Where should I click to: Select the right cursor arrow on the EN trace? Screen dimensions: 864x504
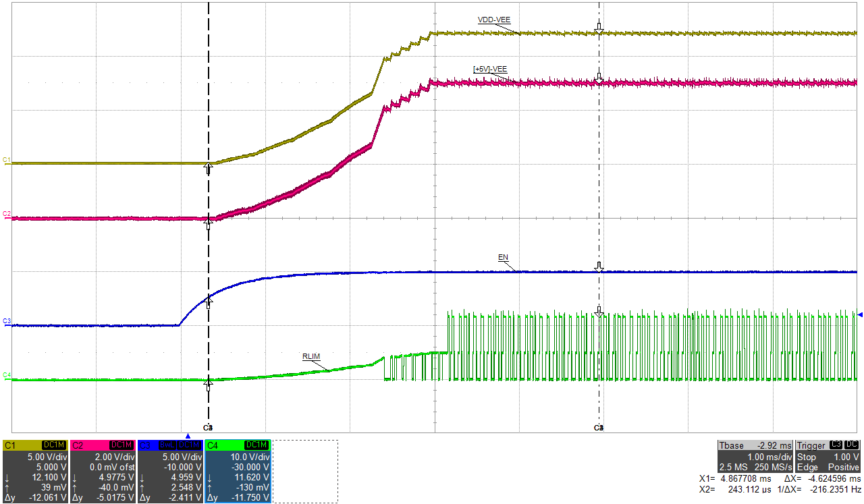[598, 267]
